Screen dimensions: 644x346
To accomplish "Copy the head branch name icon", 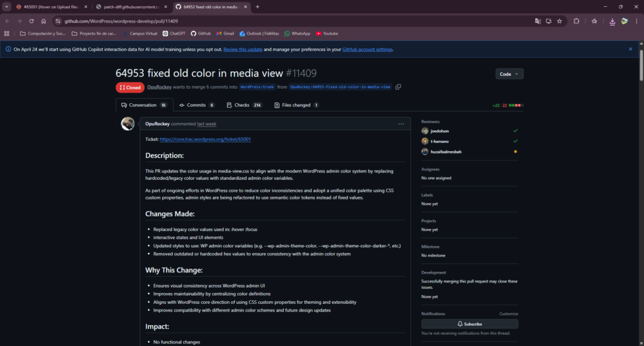I will click(398, 87).
